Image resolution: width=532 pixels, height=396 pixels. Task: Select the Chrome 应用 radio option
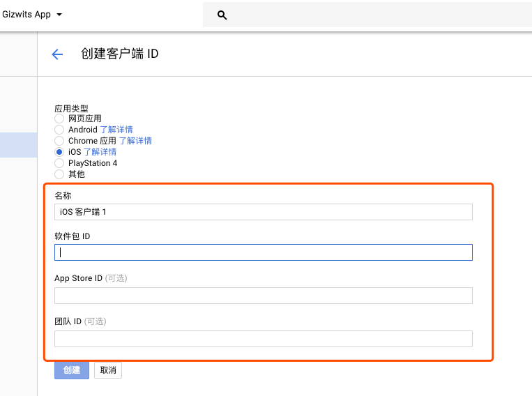[x=59, y=141]
